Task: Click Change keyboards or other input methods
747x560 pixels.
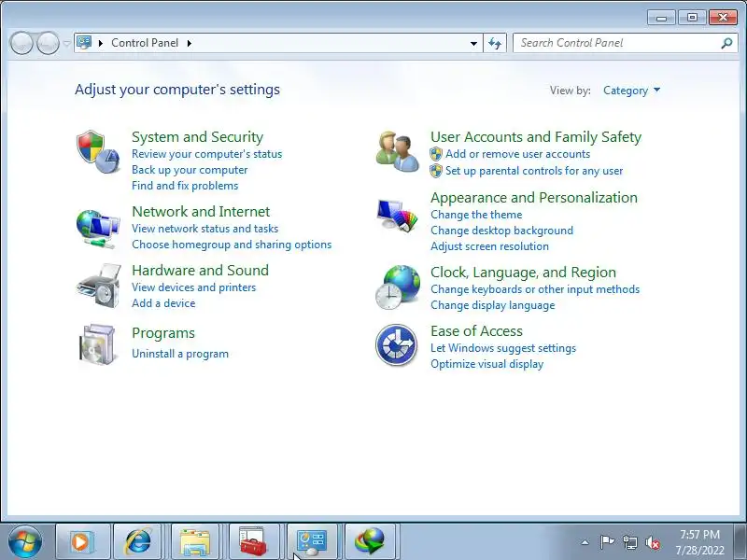Action: pyautogui.click(x=535, y=289)
